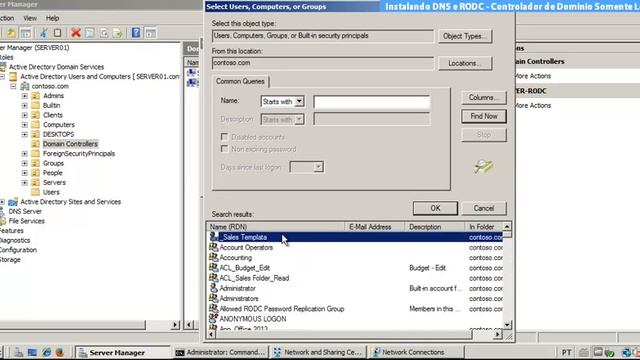Image resolution: width=640 pixels, height=360 pixels.
Task: Click the PT language indicator in tray
Action: tap(567, 352)
